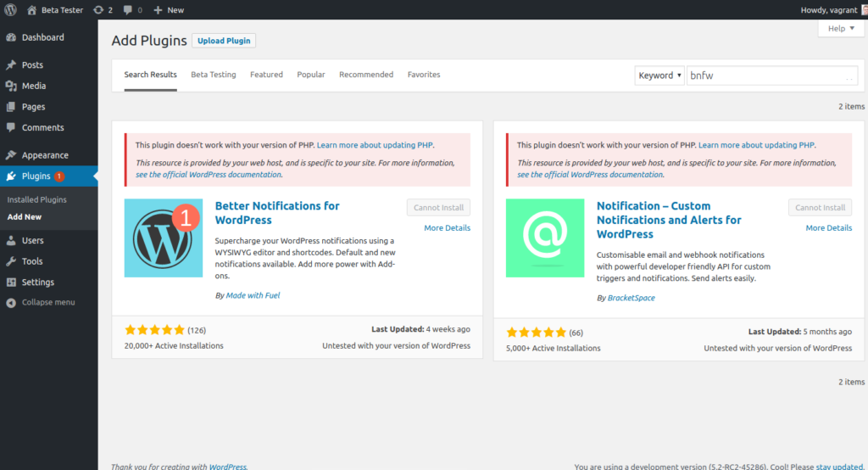Click Howdy, vagrant account menu

pyautogui.click(x=833, y=10)
